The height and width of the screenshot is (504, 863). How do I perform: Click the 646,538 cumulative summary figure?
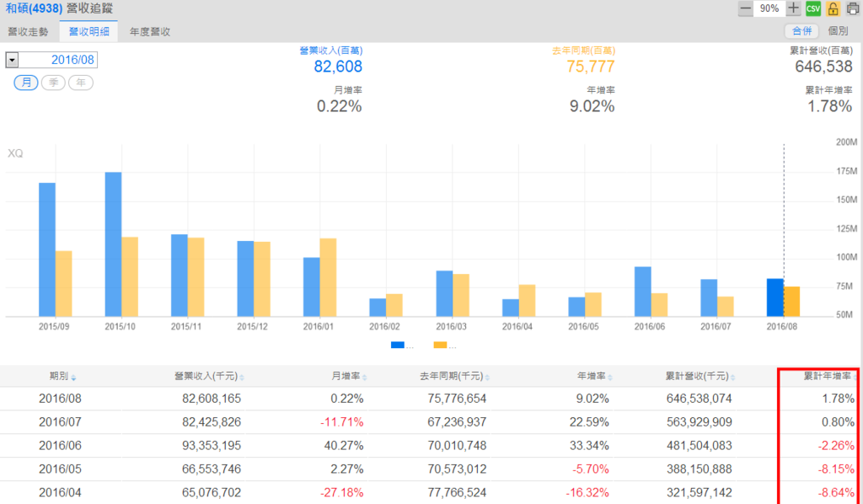[824, 67]
